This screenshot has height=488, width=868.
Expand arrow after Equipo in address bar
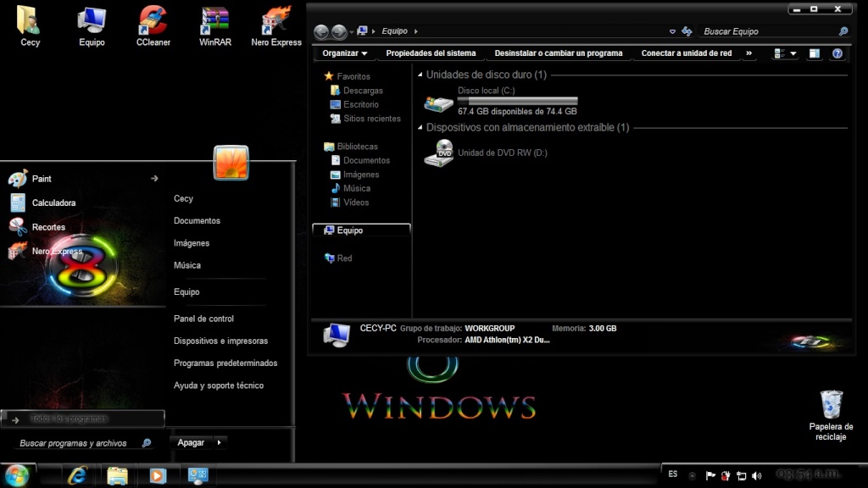coord(415,31)
